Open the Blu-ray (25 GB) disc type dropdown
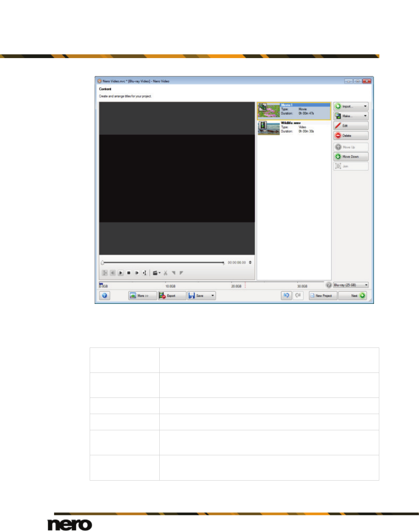The height and width of the screenshot is (532, 419). pyautogui.click(x=351, y=285)
